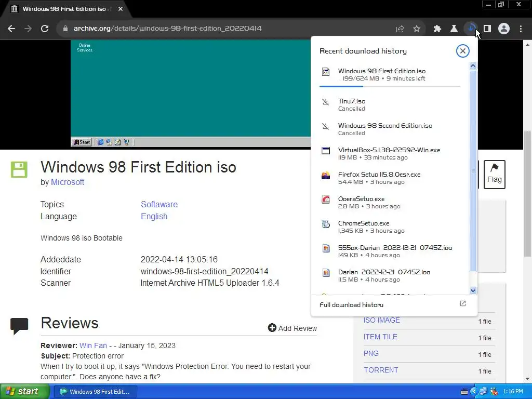Click the cancelled Windows 98 Second Edition.iso icon
Screen dimensions: 532x399
tap(326, 126)
